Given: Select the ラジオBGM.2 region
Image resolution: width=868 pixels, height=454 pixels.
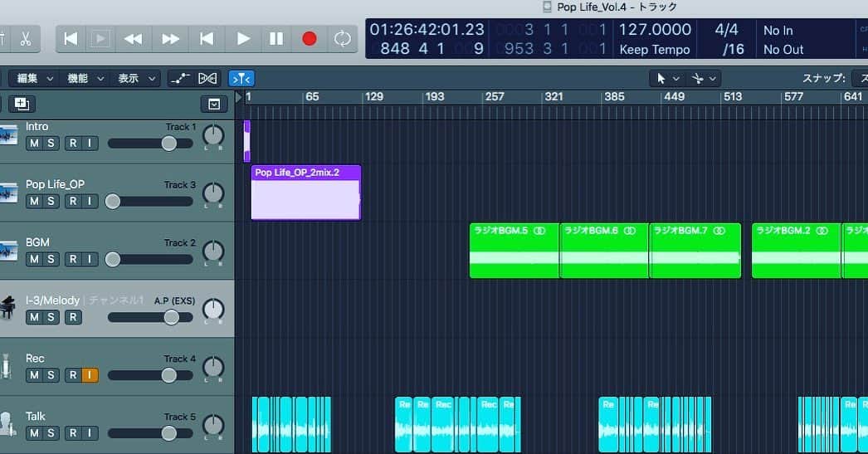Looking at the screenshot, I should point(796,251).
